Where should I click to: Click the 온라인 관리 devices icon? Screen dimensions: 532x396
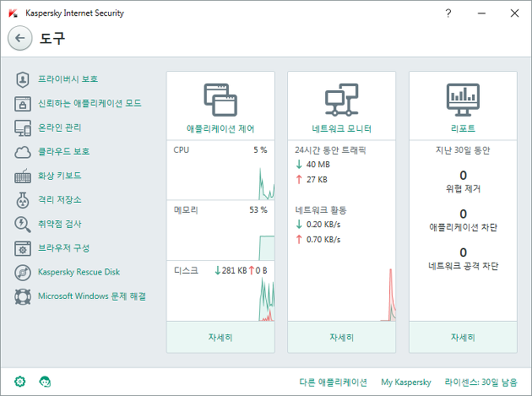pos(23,128)
